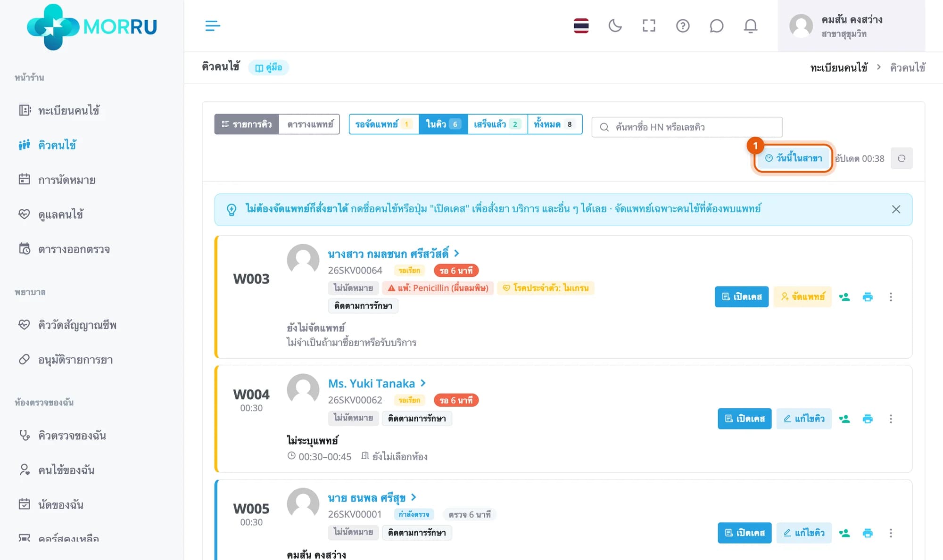Viewport: 943px width, 560px height.
Task: Click จัดแพทย์ button for W003
Action: pyautogui.click(x=803, y=297)
